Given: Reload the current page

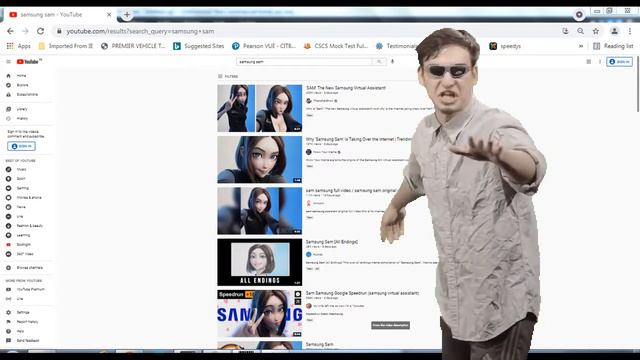Looking at the screenshot, I should [40, 31].
